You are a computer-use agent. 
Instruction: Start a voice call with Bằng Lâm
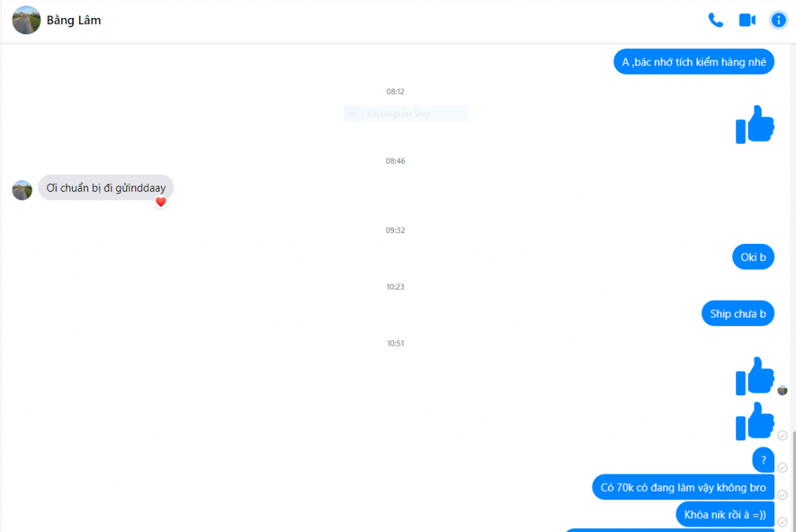pyautogui.click(x=716, y=20)
